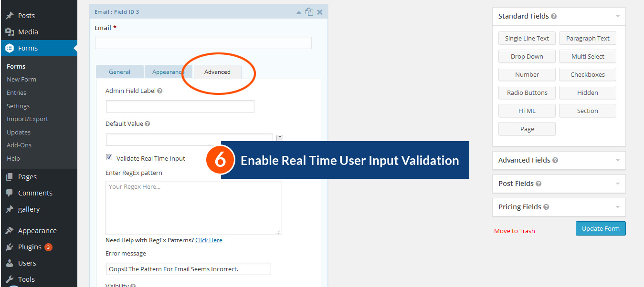Click the gallery pin icon

(9, 209)
